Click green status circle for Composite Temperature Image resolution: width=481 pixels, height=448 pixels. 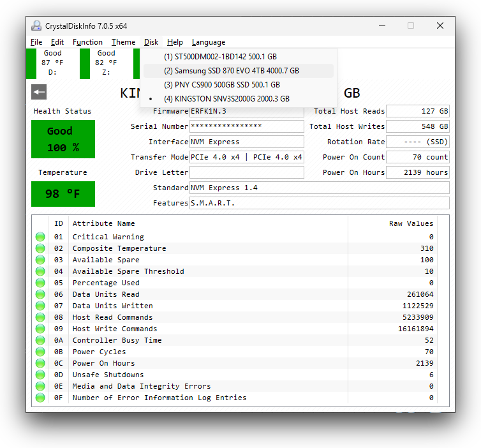[x=40, y=248]
